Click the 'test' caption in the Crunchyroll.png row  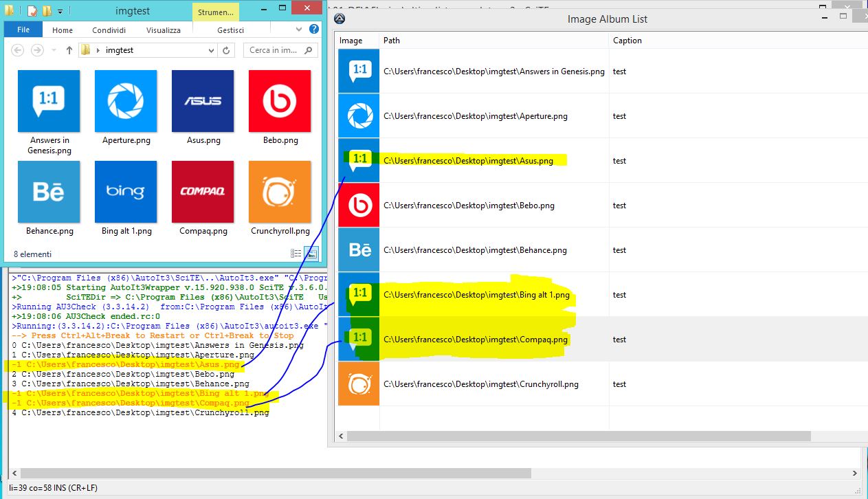619,384
